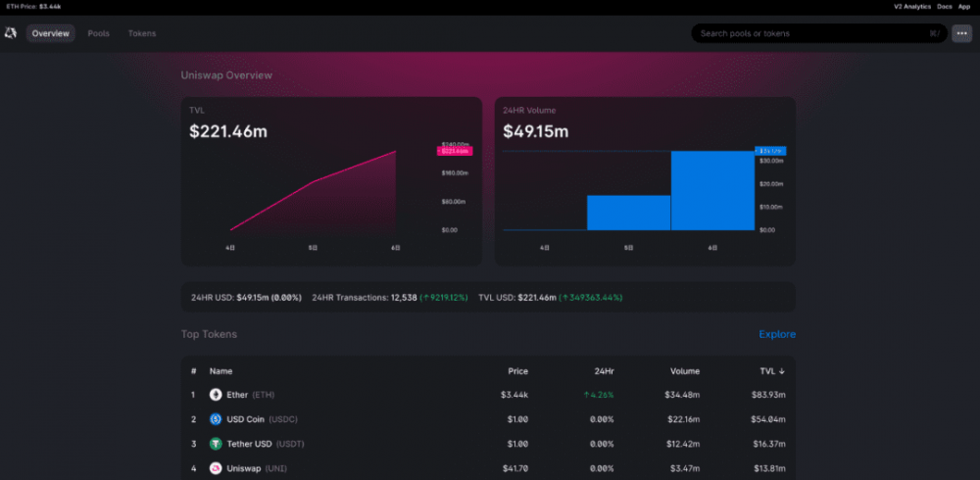This screenshot has width=980, height=480.
Task: Sort tokens by Price column header
Action: tap(517, 371)
